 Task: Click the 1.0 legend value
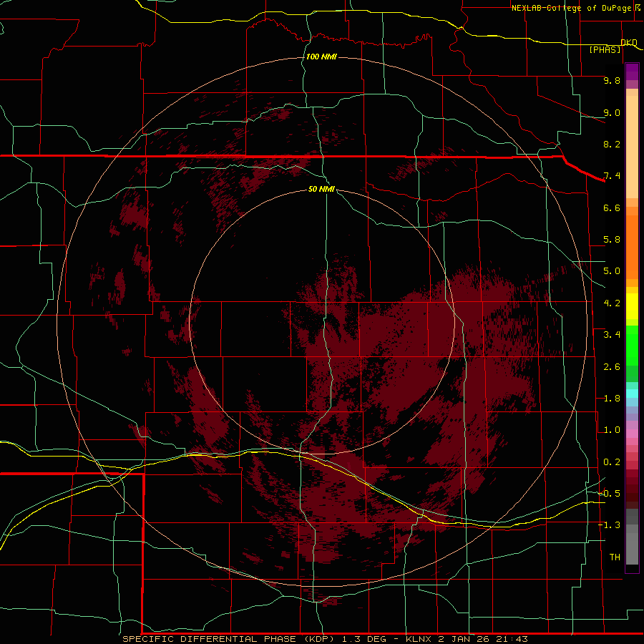(612, 430)
